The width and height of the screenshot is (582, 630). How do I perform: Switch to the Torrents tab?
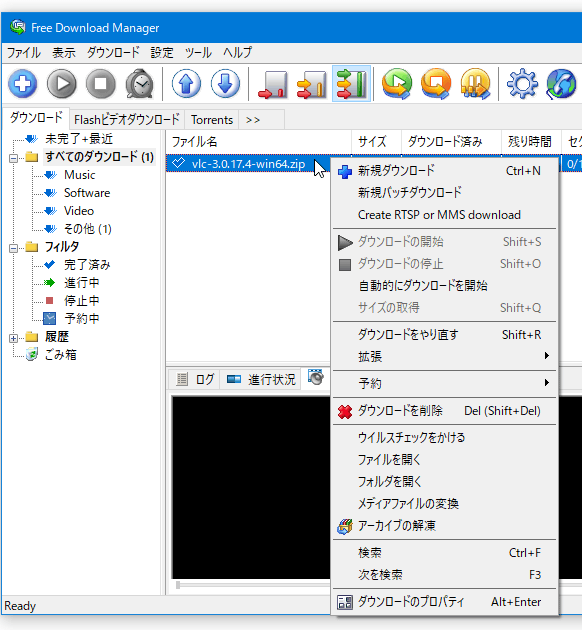click(x=212, y=120)
